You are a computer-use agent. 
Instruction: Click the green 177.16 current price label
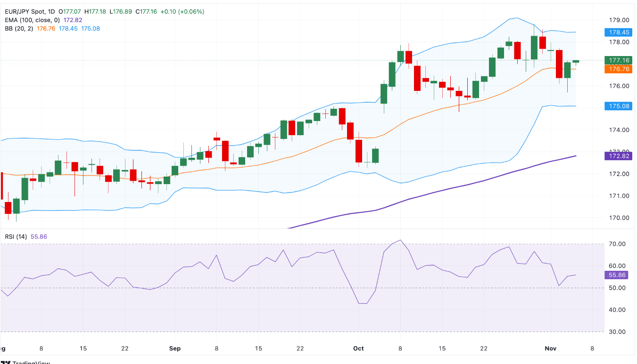click(x=619, y=60)
